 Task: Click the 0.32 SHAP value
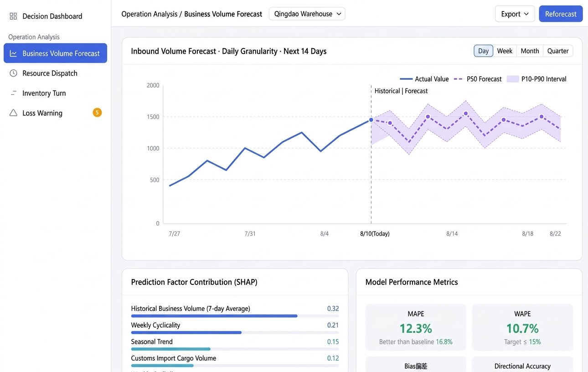pos(333,309)
